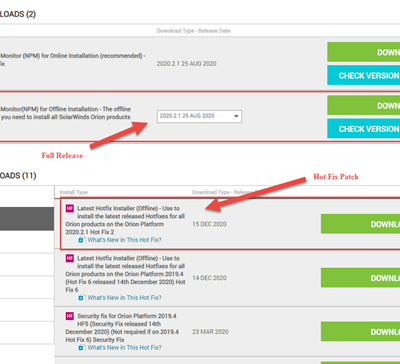The width and height of the screenshot is (400, 364).
Task: Click the HF icon beside 2019.4 Hot Fix 6
Action: point(70,258)
